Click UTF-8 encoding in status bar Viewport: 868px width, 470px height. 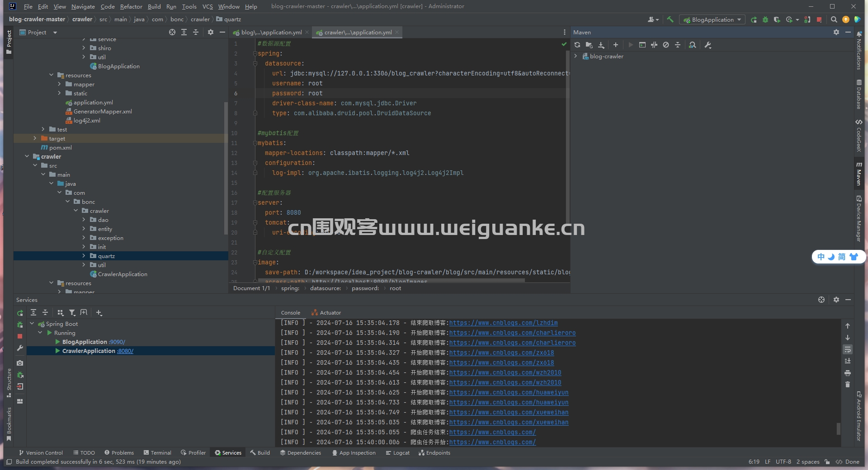[x=783, y=462]
